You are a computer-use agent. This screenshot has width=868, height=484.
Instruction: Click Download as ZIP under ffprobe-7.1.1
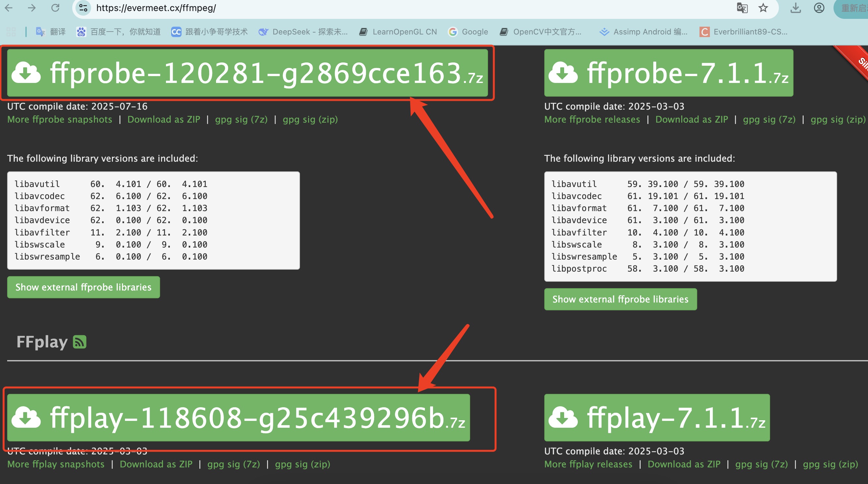tap(691, 119)
